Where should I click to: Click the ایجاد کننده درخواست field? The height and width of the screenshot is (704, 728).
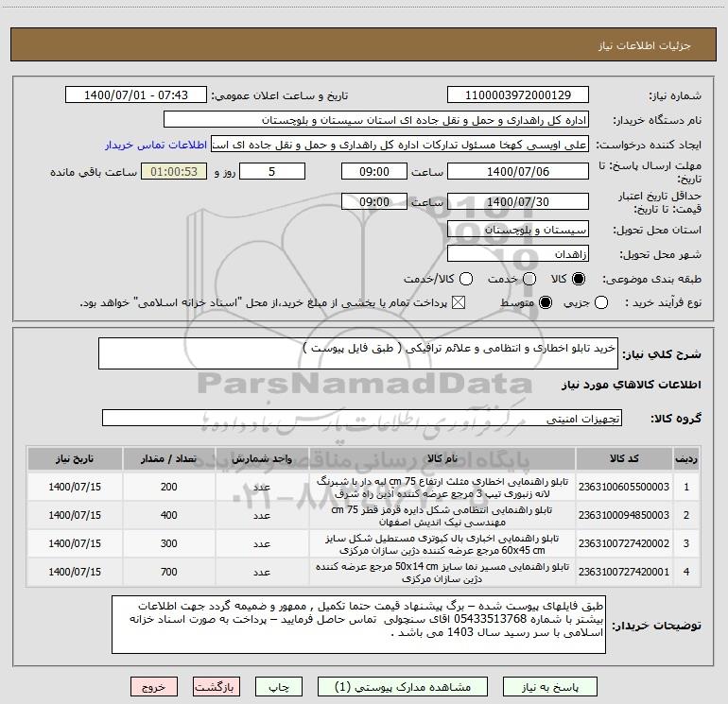coord(400,145)
